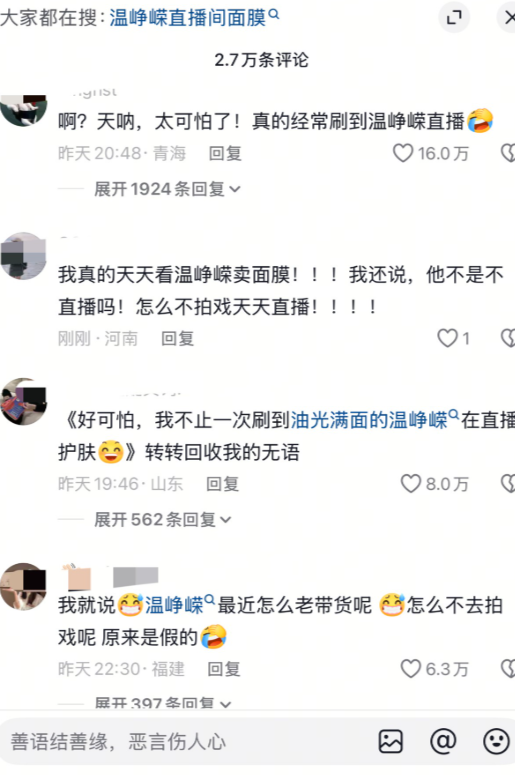Tap blue 温峥嵘 search link in last comment
515x775 pixels.
click(179, 605)
